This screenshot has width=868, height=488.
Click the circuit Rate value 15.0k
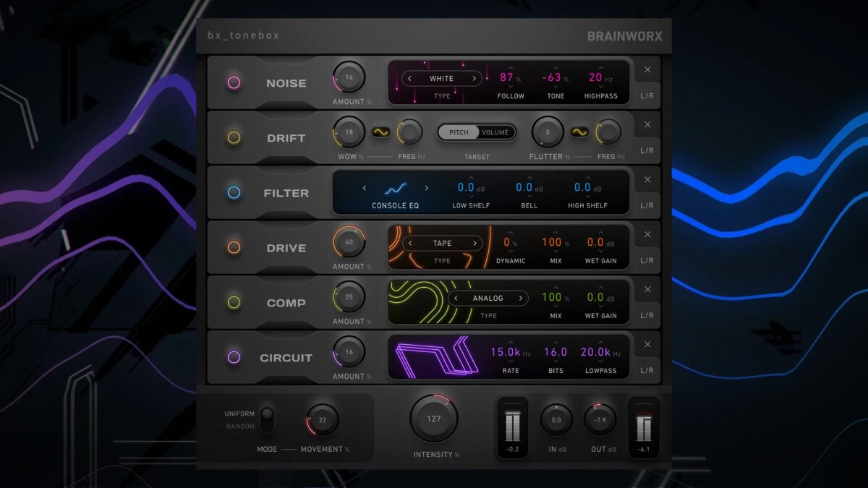(x=506, y=352)
